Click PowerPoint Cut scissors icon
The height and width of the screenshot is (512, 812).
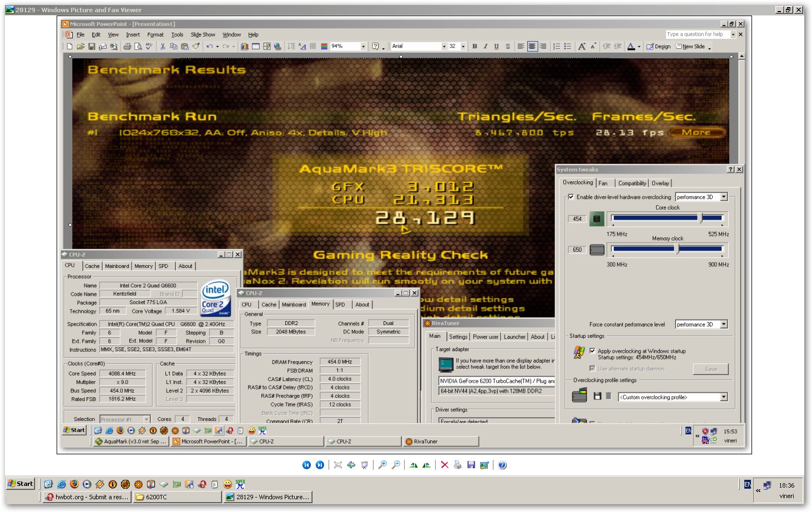click(x=163, y=47)
